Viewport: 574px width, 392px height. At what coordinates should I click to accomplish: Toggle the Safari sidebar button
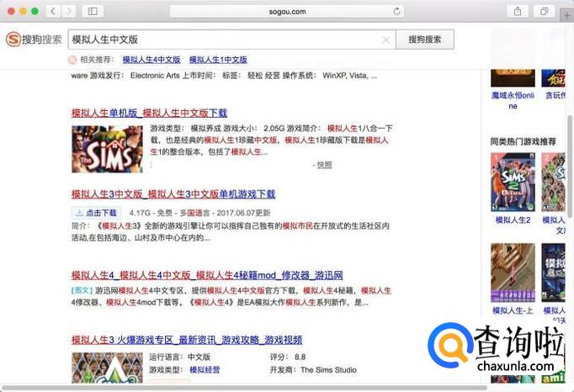(x=93, y=11)
